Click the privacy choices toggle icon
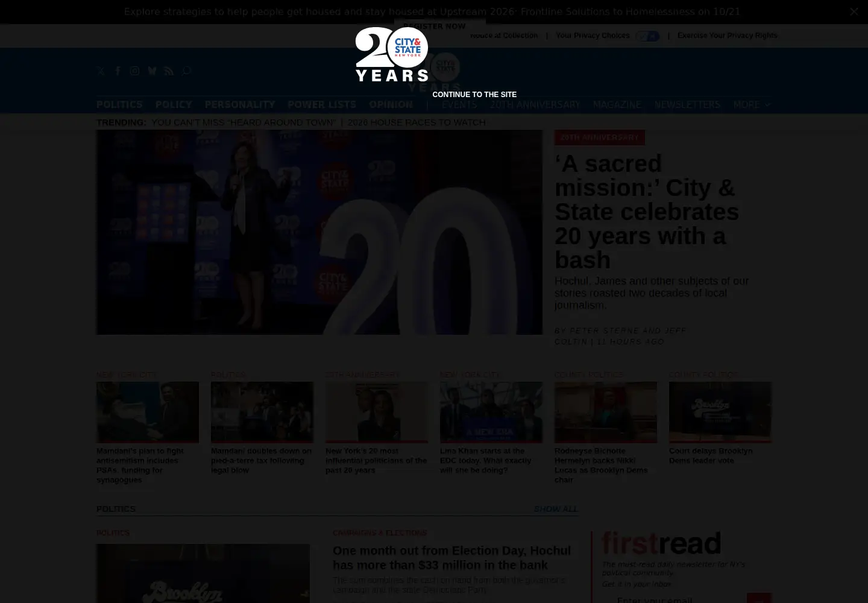Viewport: 868px width, 603px height. (x=648, y=36)
